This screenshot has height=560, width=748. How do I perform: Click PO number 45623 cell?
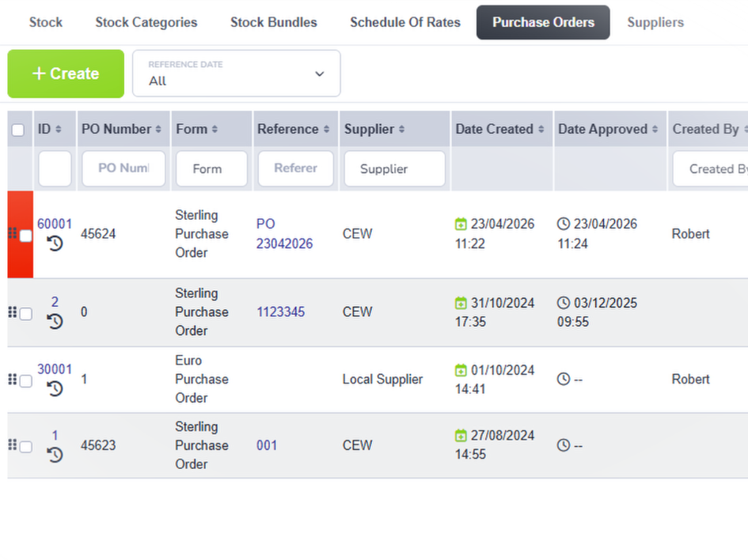pyautogui.click(x=98, y=445)
